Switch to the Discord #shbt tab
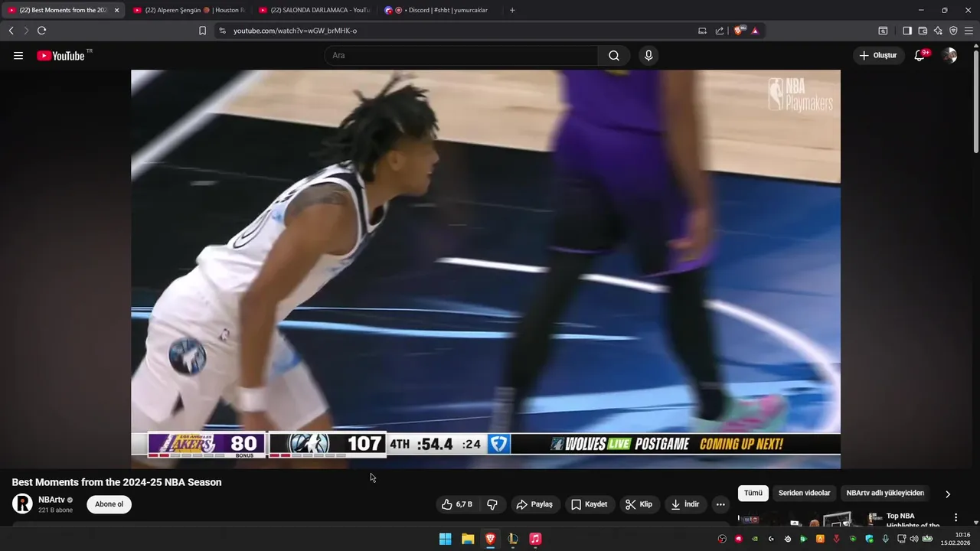Viewport: 980px width, 551px height. coord(439,10)
